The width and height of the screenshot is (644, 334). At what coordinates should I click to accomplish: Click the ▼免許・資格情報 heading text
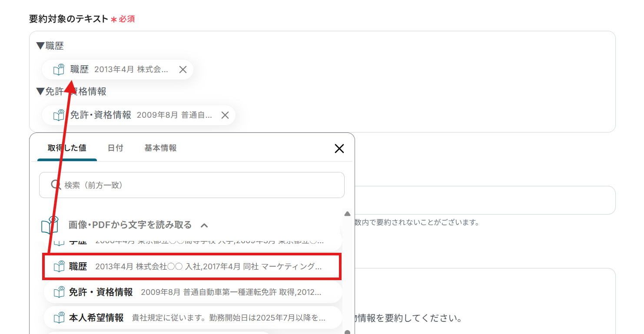click(x=71, y=91)
